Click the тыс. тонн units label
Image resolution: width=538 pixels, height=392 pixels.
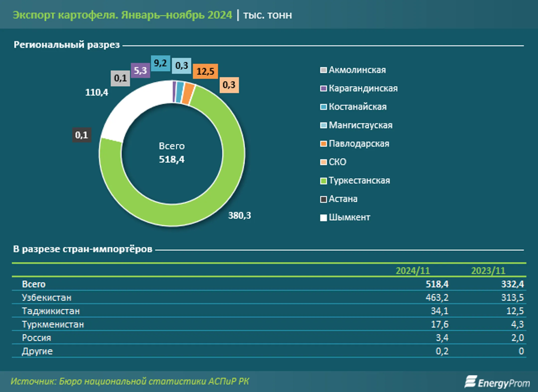(x=268, y=15)
